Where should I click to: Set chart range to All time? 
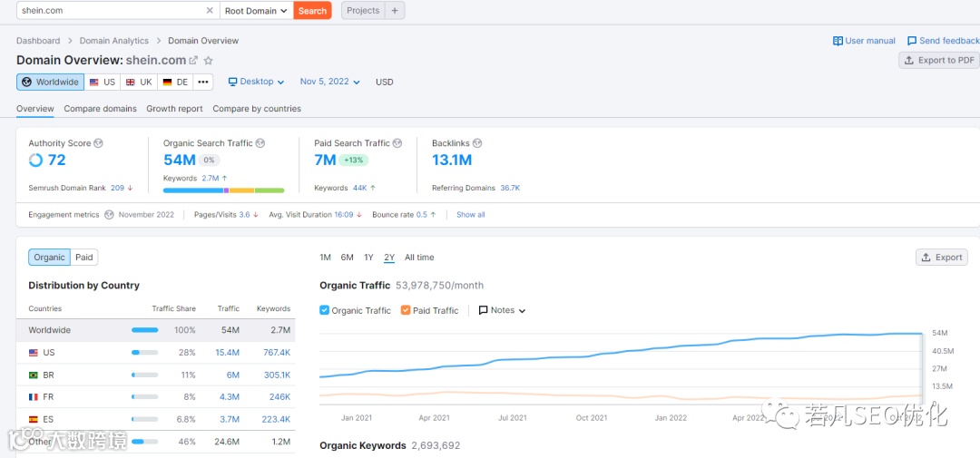(419, 258)
